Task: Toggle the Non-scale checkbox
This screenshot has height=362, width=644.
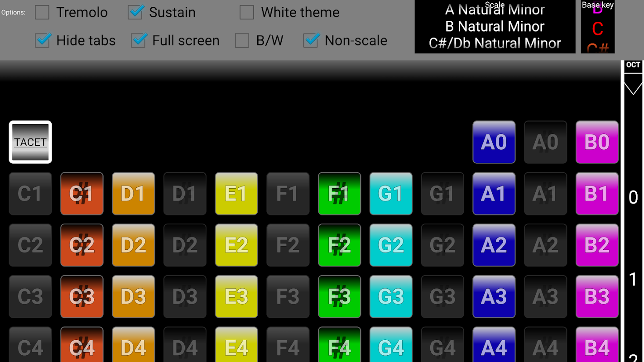Action: pyautogui.click(x=311, y=40)
